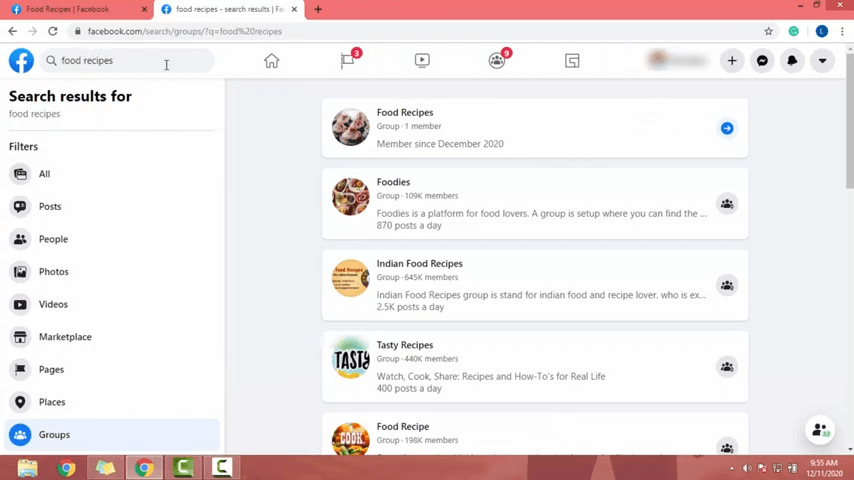This screenshot has height=480, width=854.
Task: Click the Facebook logo
Action: click(x=21, y=60)
